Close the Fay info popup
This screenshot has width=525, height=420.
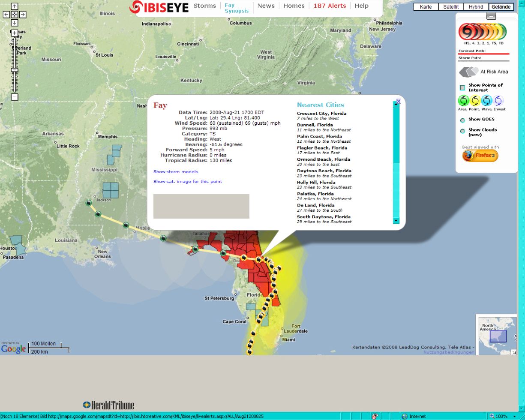[x=399, y=102]
